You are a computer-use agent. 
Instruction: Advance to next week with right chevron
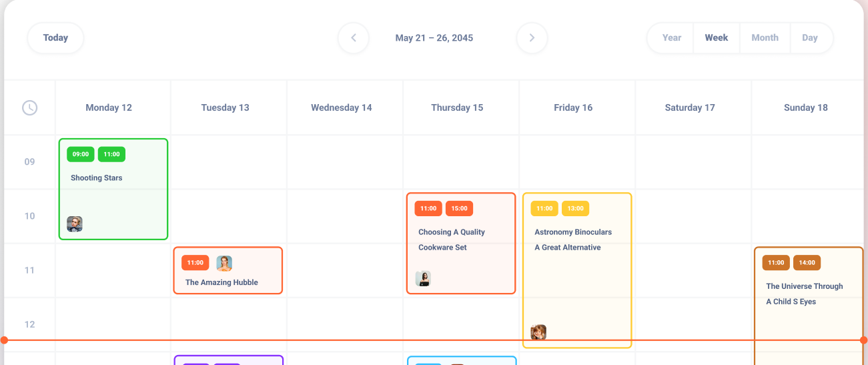[532, 38]
